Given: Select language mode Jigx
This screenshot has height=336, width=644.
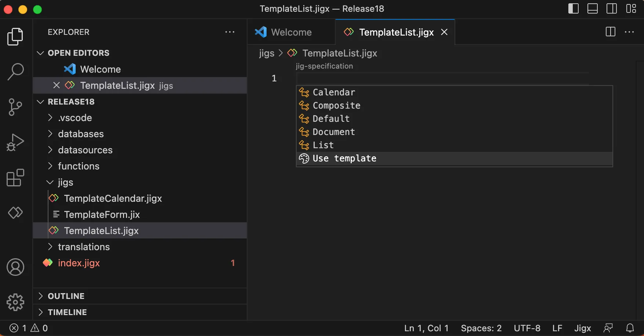Looking at the screenshot, I should (582, 328).
